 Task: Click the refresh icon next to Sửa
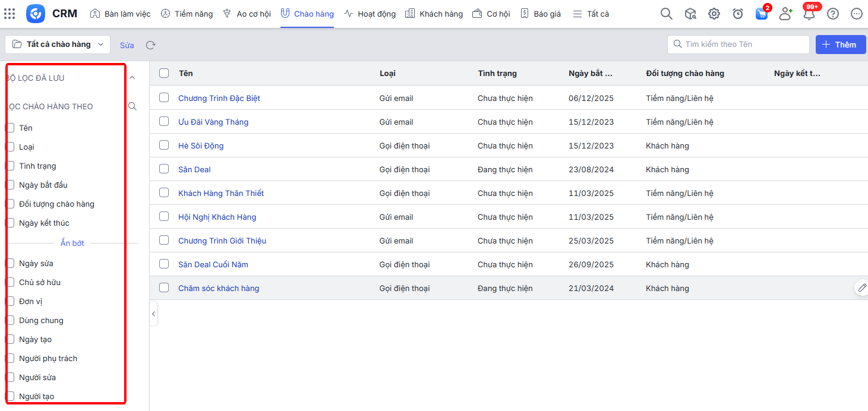[x=151, y=45]
